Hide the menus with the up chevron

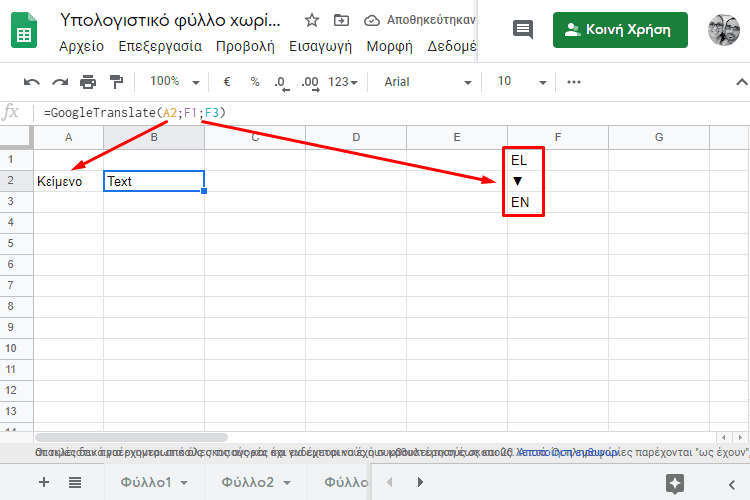click(x=741, y=82)
